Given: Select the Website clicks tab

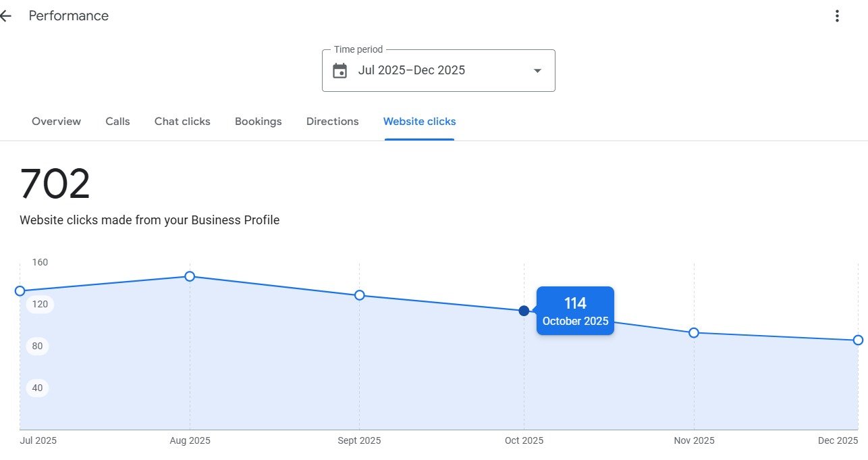Looking at the screenshot, I should pos(419,122).
